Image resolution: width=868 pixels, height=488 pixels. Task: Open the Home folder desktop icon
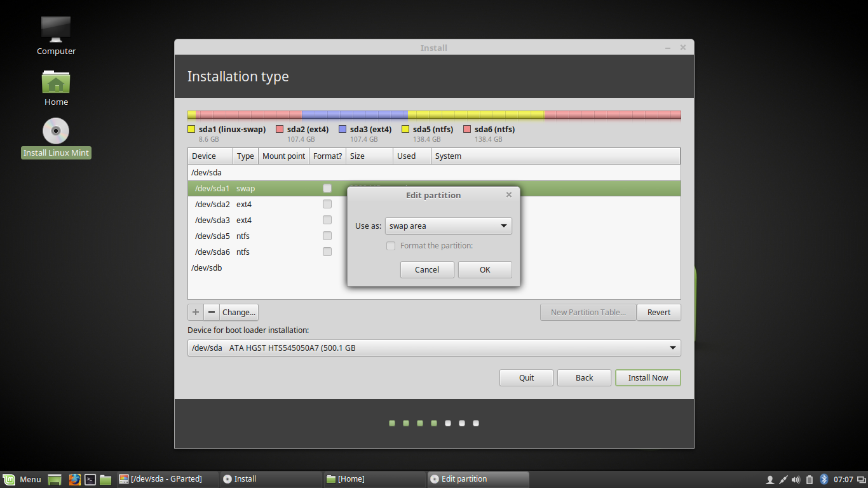56,82
